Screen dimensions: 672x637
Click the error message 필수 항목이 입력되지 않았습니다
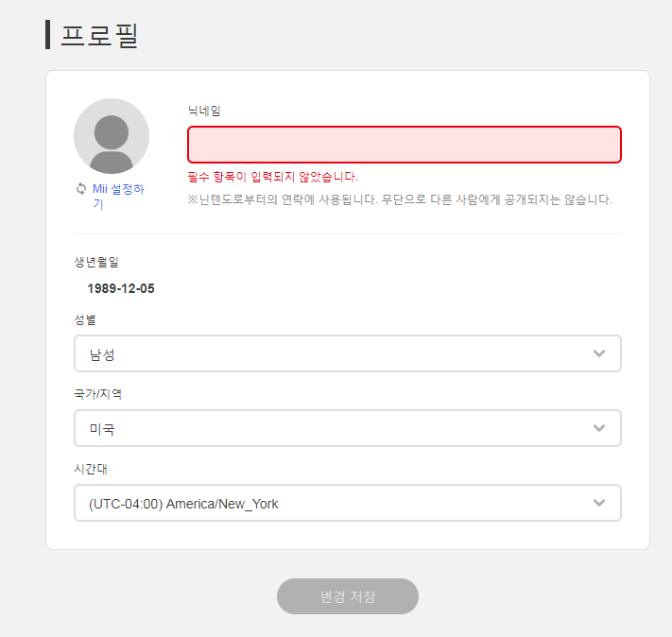(272, 177)
